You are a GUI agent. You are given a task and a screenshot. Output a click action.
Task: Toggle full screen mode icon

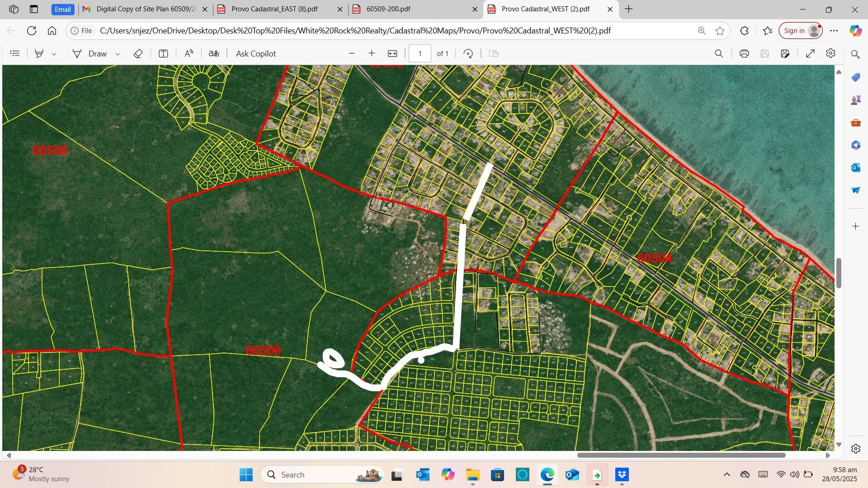point(810,54)
